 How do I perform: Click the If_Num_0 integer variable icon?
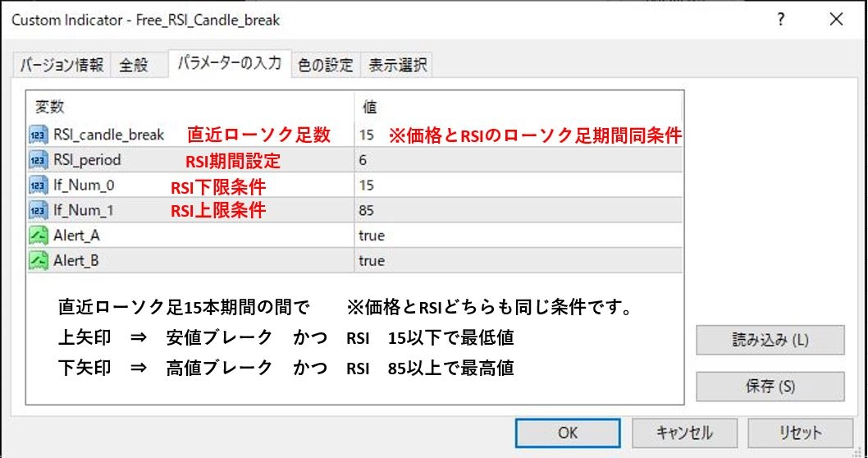click(39, 185)
